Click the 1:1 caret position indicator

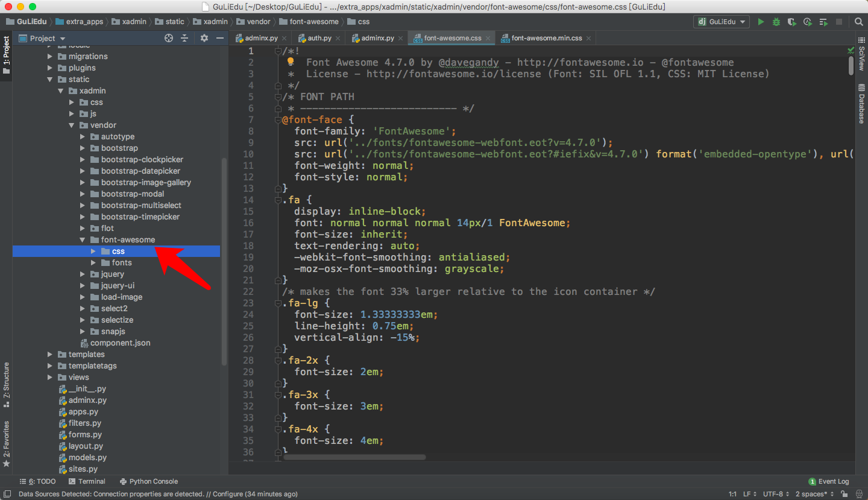[x=732, y=494]
